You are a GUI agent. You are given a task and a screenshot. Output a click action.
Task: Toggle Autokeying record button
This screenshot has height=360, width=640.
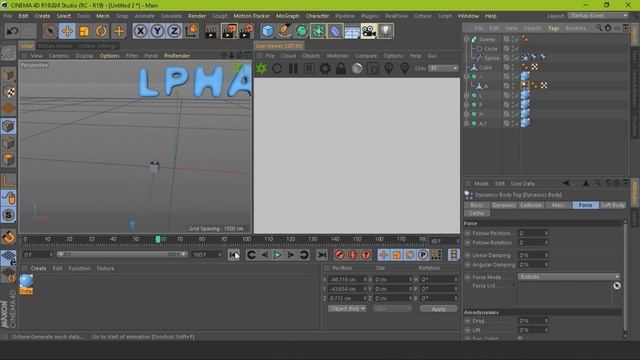(352, 255)
